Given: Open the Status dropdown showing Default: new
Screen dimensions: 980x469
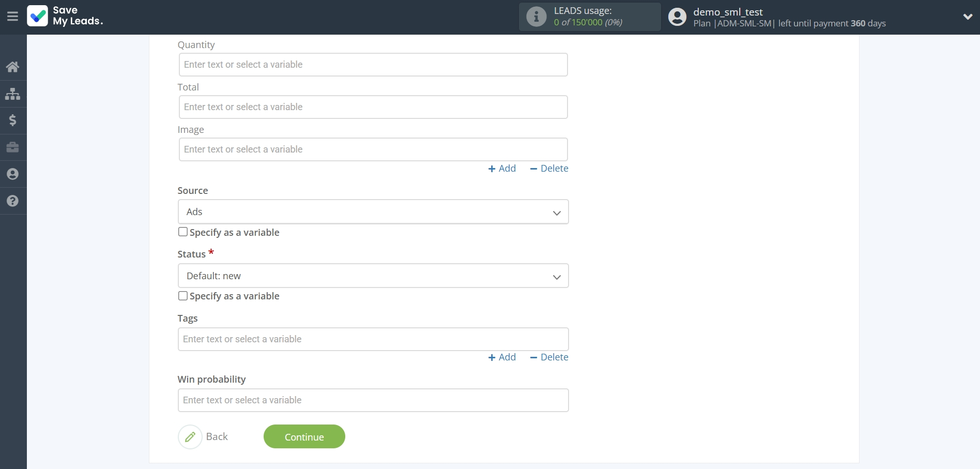Looking at the screenshot, I should point(373,276).
